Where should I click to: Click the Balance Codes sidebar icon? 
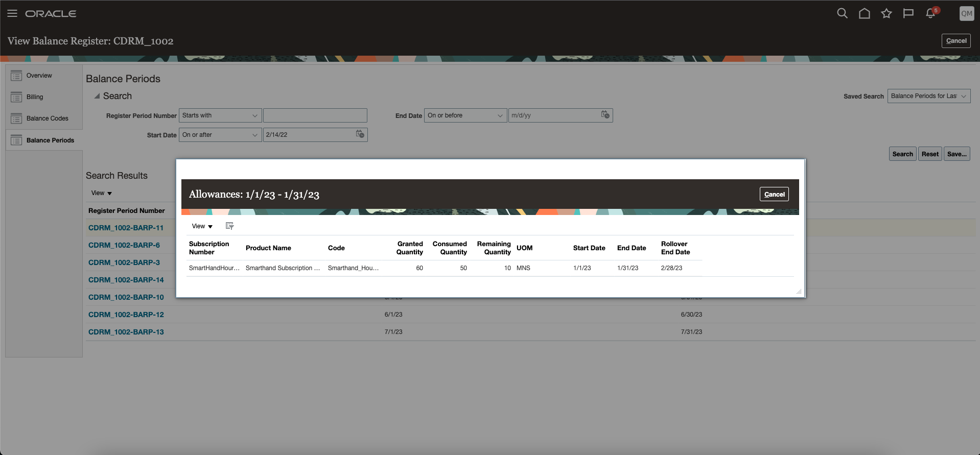click(16, 118)
